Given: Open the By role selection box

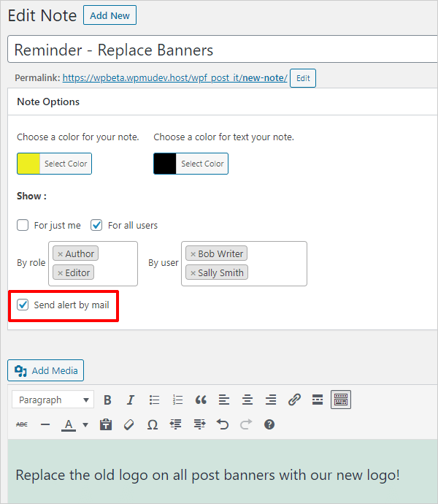Looking at the screenshot, I should click(93, 264).
